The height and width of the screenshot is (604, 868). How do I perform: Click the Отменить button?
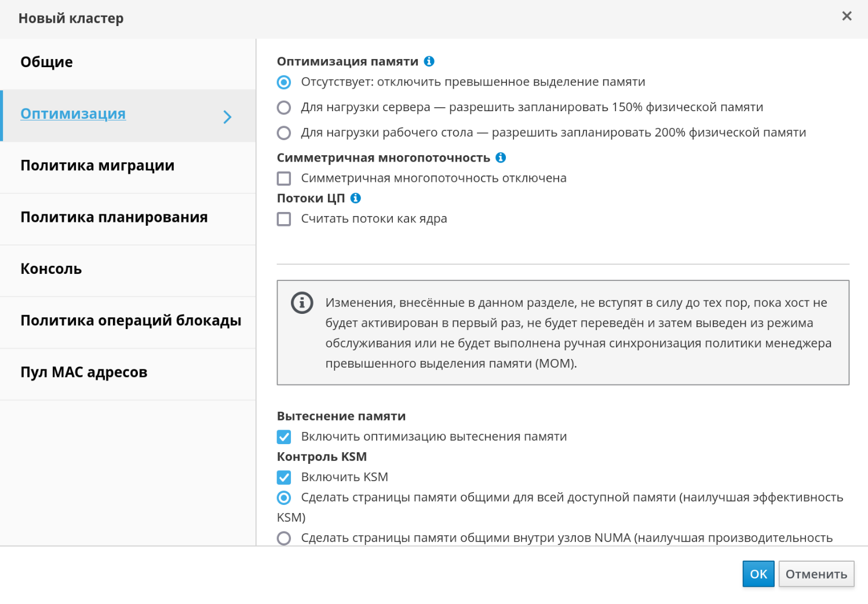(816, 574)
